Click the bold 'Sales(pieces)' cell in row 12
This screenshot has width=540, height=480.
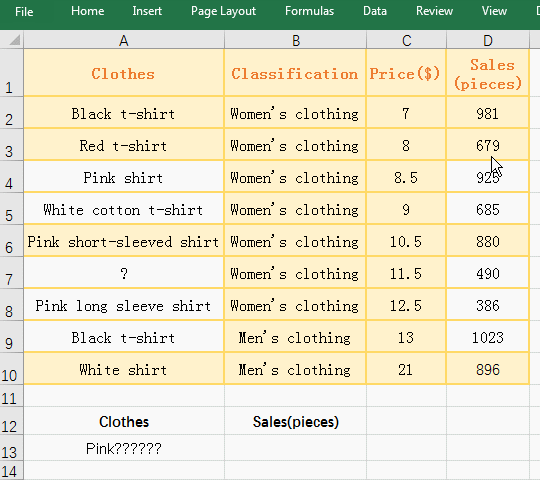[295, 421]
